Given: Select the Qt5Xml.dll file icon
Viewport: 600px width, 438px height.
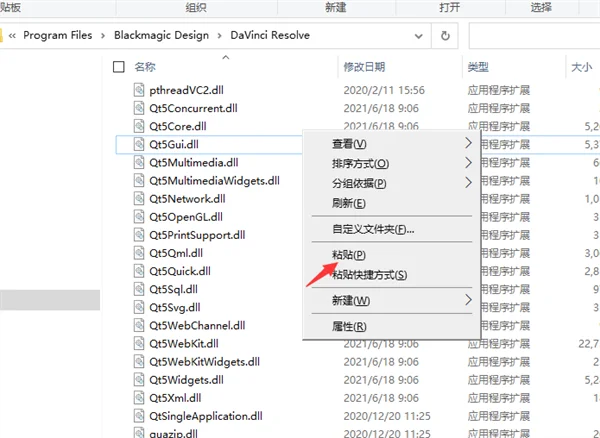Looking at the screenshot, I should pyautogui.click(x=139, y=398).
